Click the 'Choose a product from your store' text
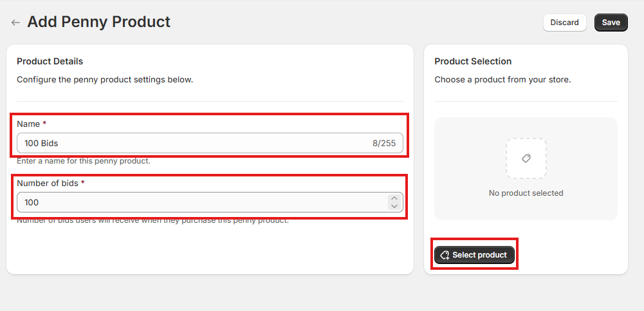The height and width of the screenshot is (311, 644). [502, 80]
